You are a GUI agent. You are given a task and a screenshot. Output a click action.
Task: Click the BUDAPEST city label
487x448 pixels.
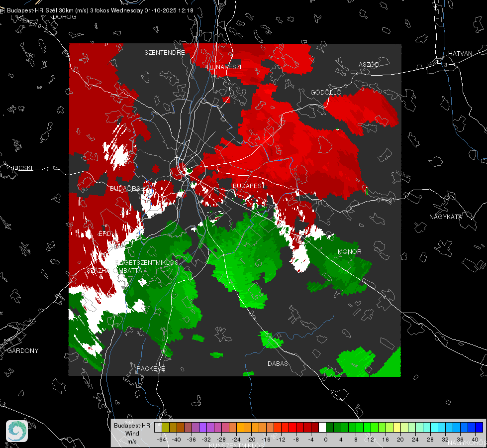tap(249, 186)
